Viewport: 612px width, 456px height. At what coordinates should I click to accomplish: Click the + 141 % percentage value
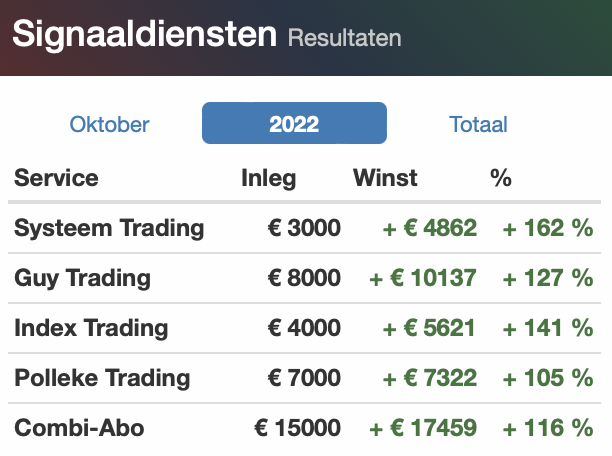(548, 328)
